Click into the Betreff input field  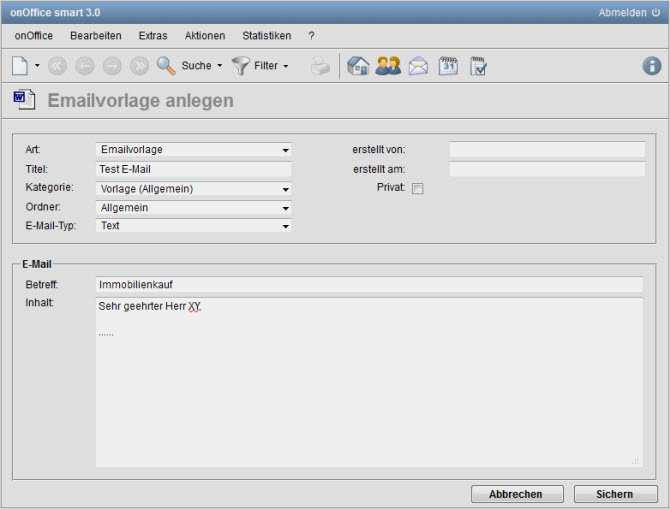pos(369,285)
